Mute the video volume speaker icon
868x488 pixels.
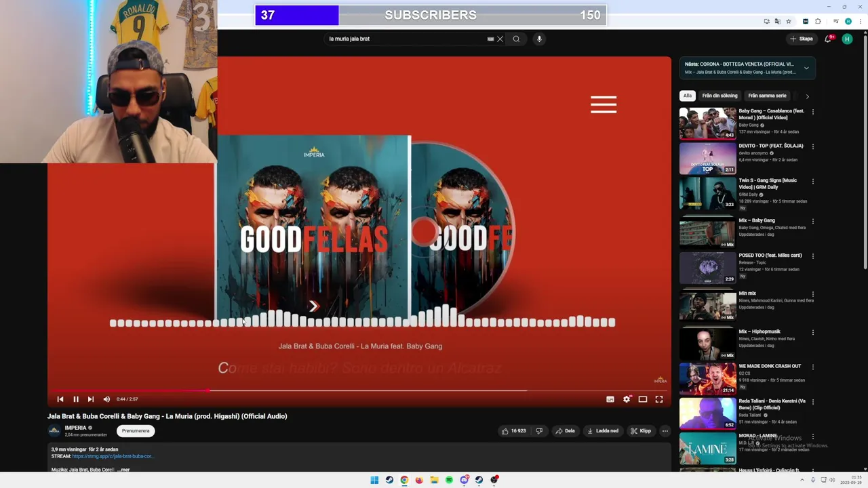point(106,399)
